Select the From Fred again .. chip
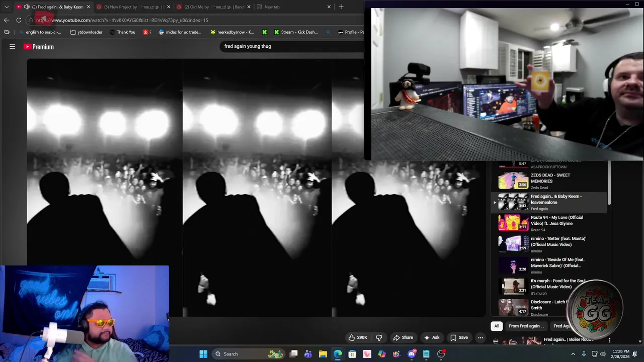 click(x=526, y=326)
